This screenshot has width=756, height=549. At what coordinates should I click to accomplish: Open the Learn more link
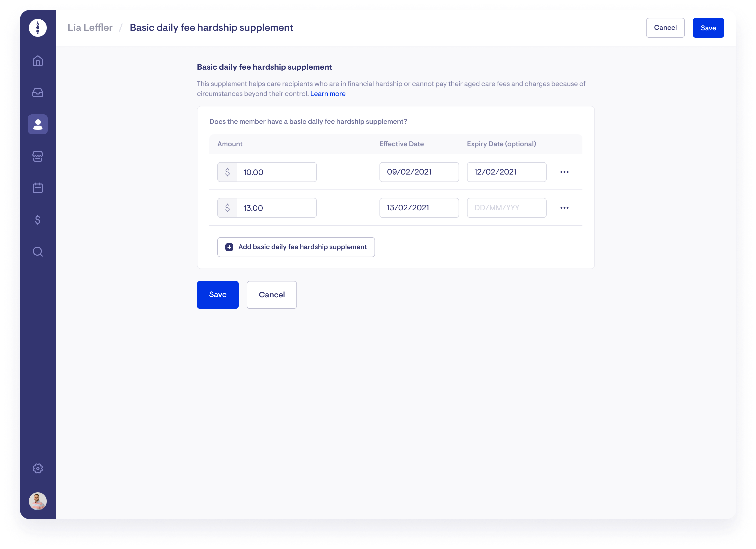[x=328, y=94]
